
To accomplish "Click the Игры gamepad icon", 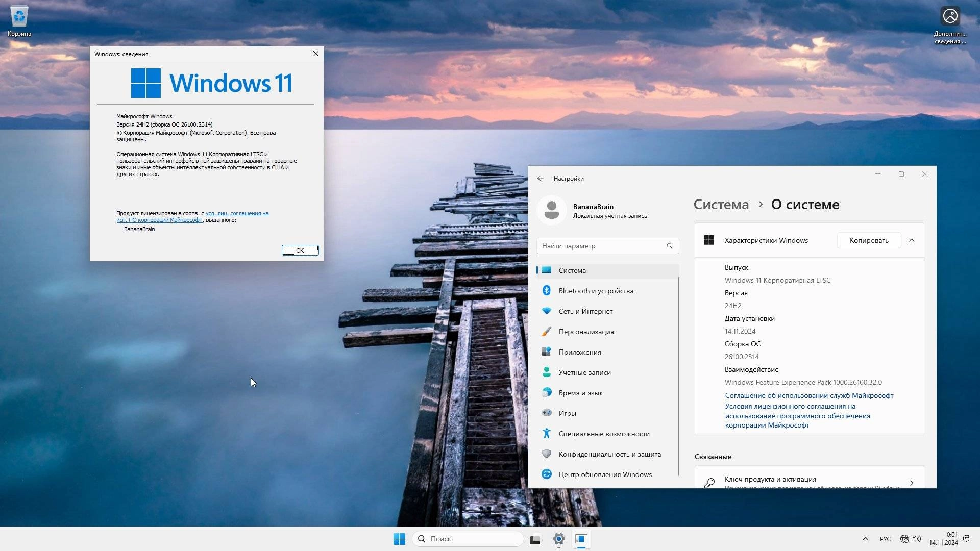I will coord(547,413).
